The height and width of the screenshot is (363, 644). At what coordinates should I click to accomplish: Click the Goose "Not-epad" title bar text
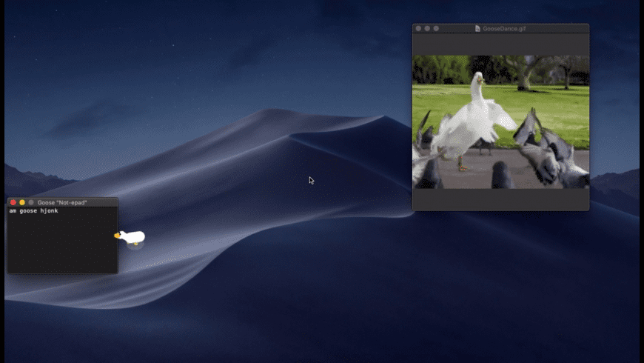pos(62,202)
